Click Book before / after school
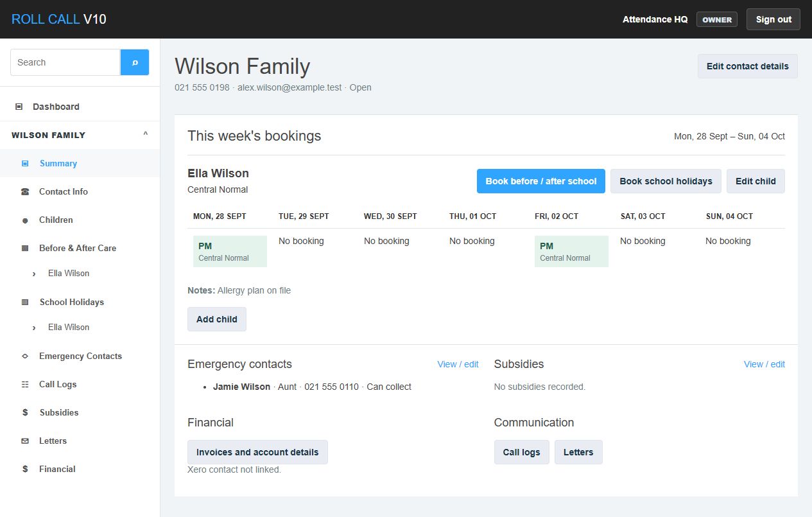The image size is (812, 517). (541, 181)
